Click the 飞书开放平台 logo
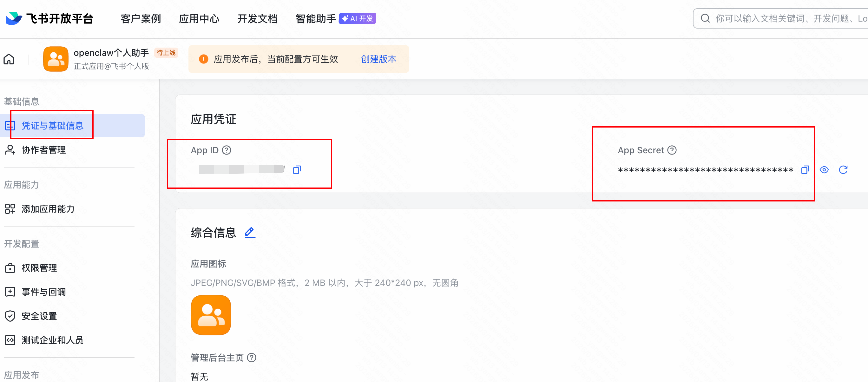Image resolution: width=868 pixels, height=382 pixels. pyautogui.click(x=49, y=18)
